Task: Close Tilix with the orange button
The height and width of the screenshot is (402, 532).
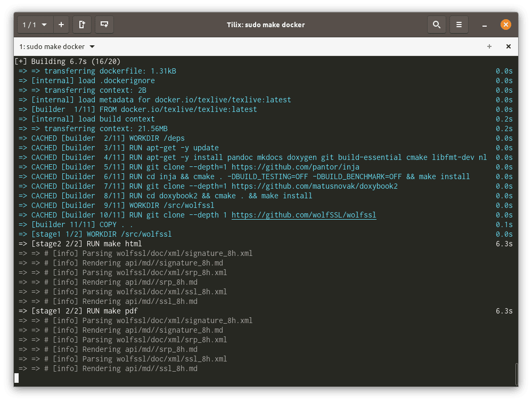Action: click(x=505, y=25)
